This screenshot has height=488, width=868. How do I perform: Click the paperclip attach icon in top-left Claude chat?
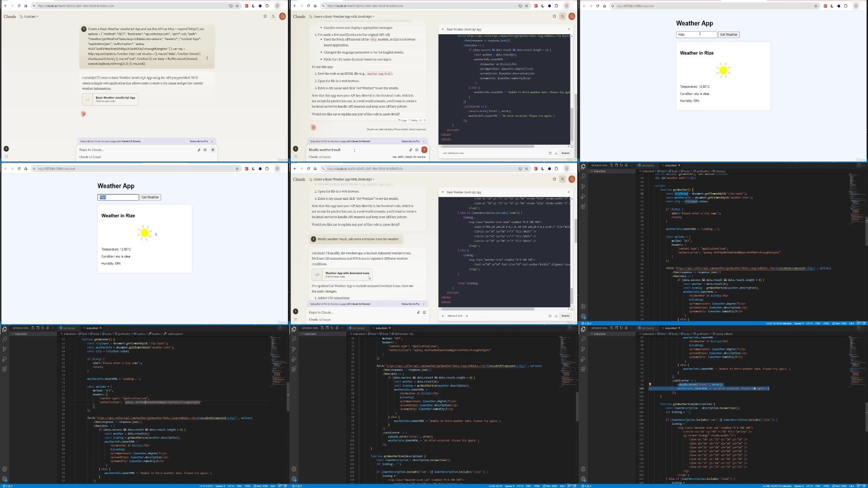199,150
